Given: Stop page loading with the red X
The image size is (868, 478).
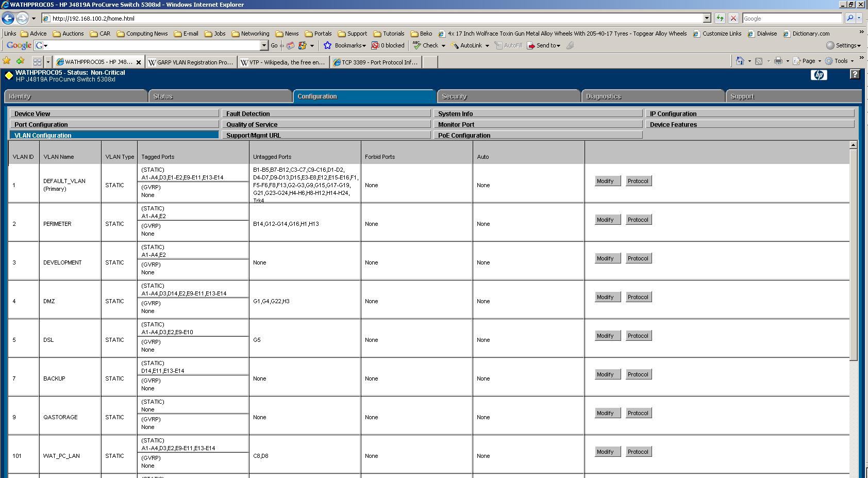Looking at the screenshot, I should click(x=733, y=18).
